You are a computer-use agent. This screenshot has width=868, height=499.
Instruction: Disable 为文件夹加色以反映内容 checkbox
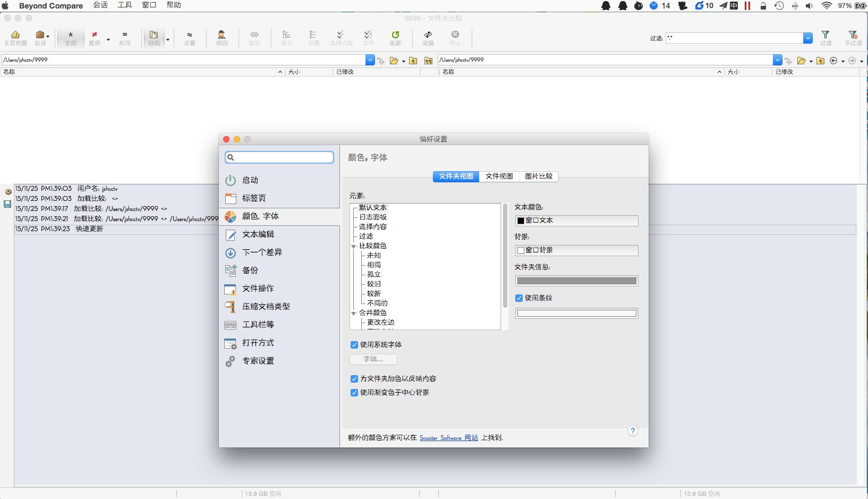click(354, 379)
